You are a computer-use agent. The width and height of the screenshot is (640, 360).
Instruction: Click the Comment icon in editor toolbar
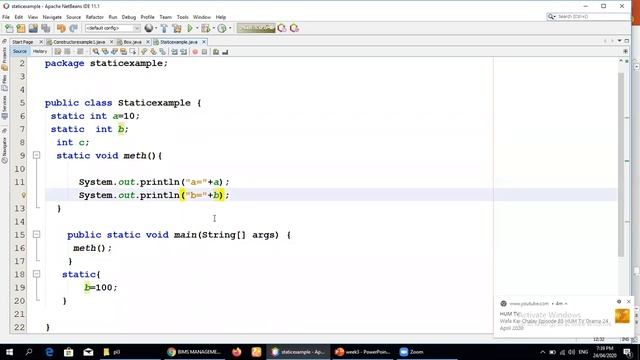click(x=216, y=52)
